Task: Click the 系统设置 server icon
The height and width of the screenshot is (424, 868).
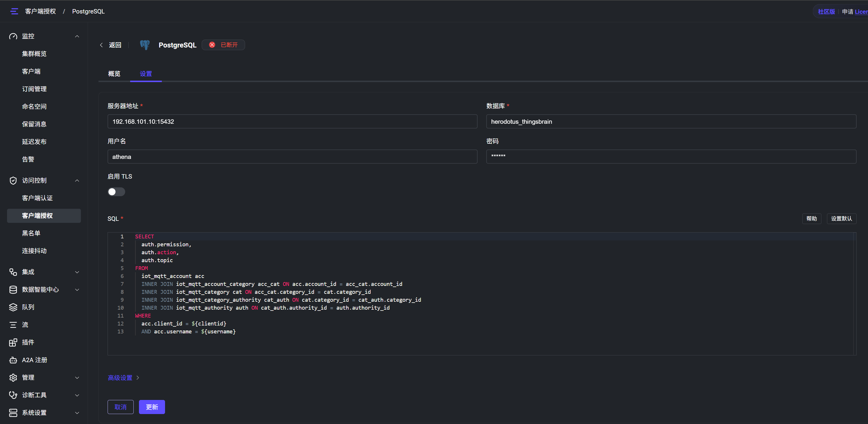Action: pyautogui.click(x=13, y=413)
